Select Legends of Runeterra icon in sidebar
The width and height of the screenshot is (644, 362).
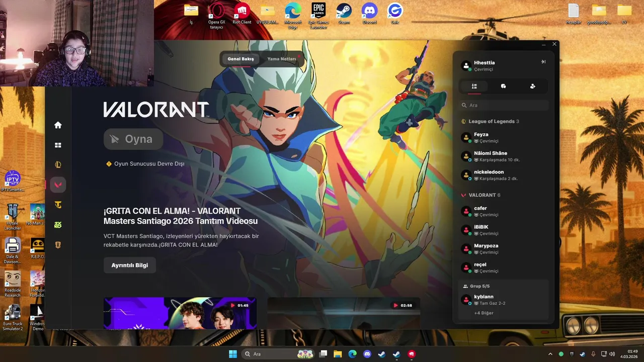(x=58, y=245)
